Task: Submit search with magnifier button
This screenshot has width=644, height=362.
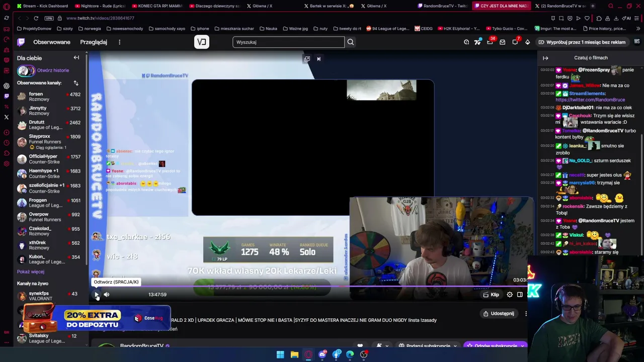Action: (351, 42)
